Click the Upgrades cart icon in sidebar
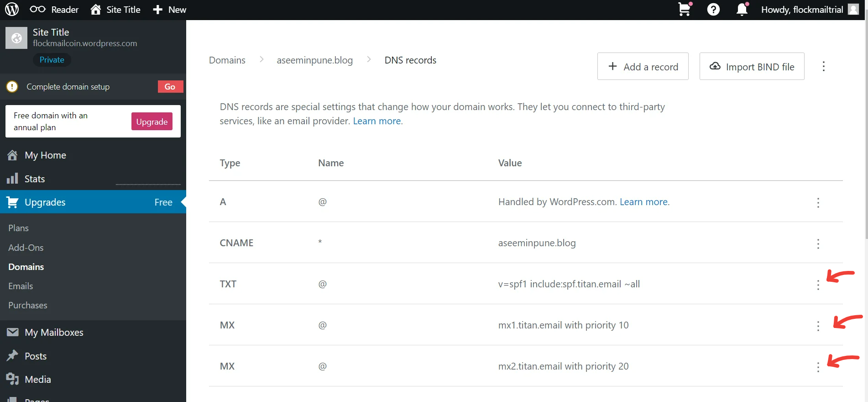This screenshot has height=402, width=868. tap(13, 202)
